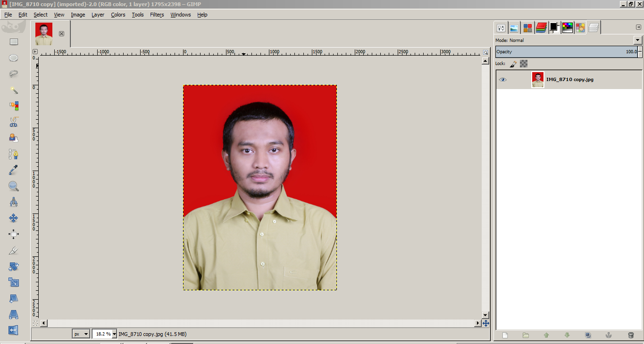Delete layer with trash can icon
644x344 pixels.
[x=631, y=336]
